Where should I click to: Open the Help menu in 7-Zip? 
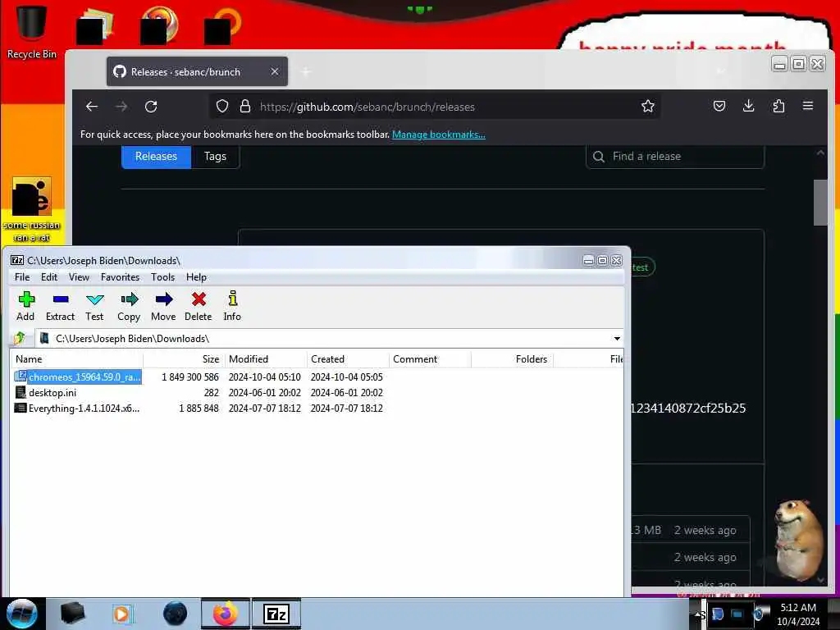pyautogui.click(x=196, y=277)
